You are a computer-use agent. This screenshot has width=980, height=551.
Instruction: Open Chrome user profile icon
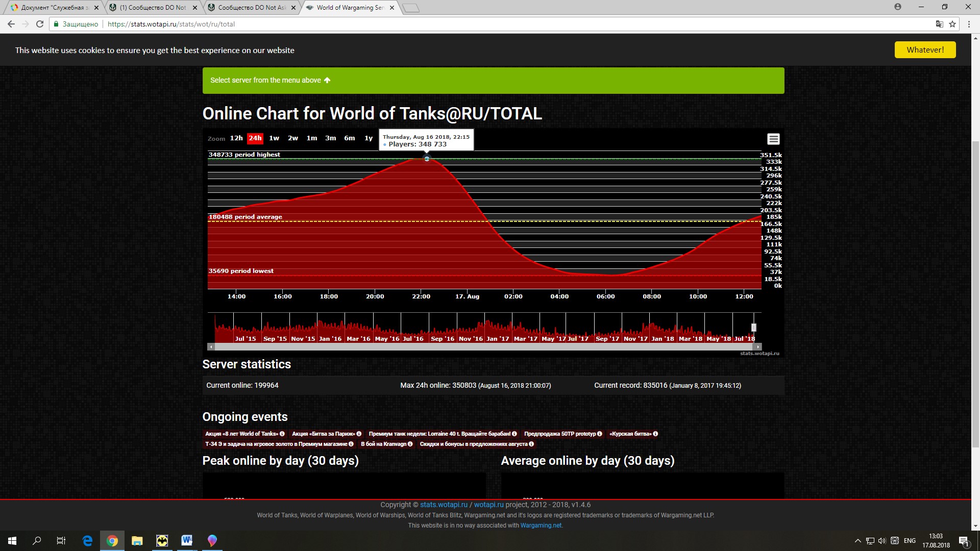(898, 7)
